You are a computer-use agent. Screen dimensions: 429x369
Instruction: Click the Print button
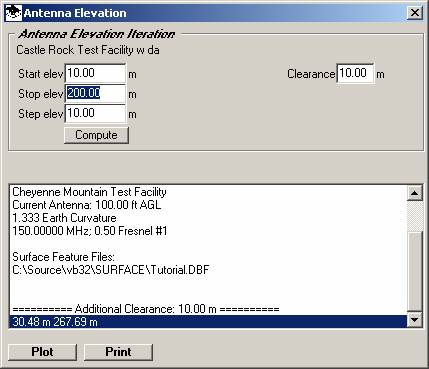point(118,352)
